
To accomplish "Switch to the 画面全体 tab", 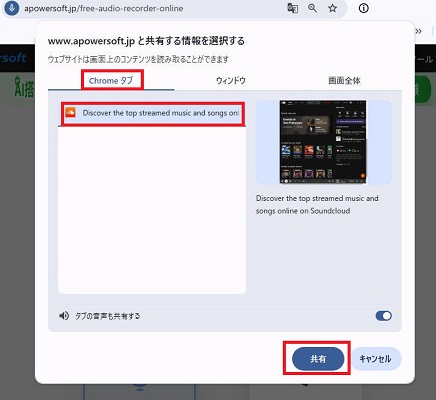I will (344, 80).
